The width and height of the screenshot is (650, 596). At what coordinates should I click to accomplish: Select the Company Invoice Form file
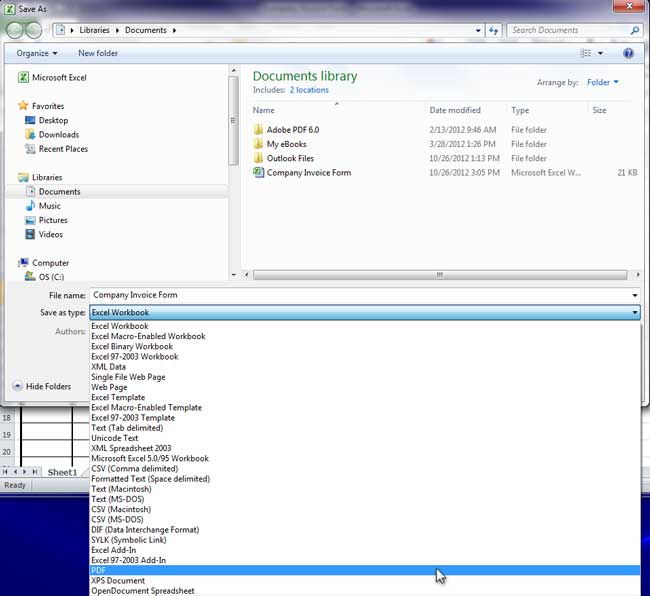[302, 172]
